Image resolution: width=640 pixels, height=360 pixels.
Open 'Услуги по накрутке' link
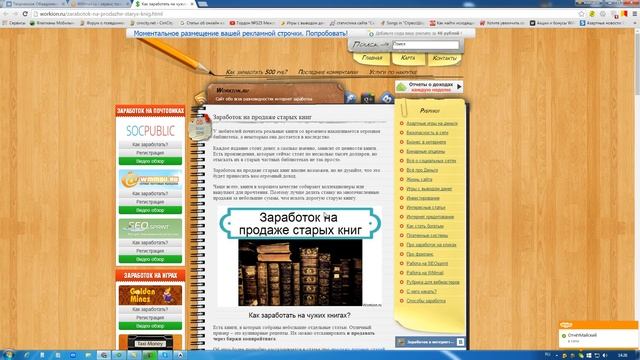(x=393, y=72)
